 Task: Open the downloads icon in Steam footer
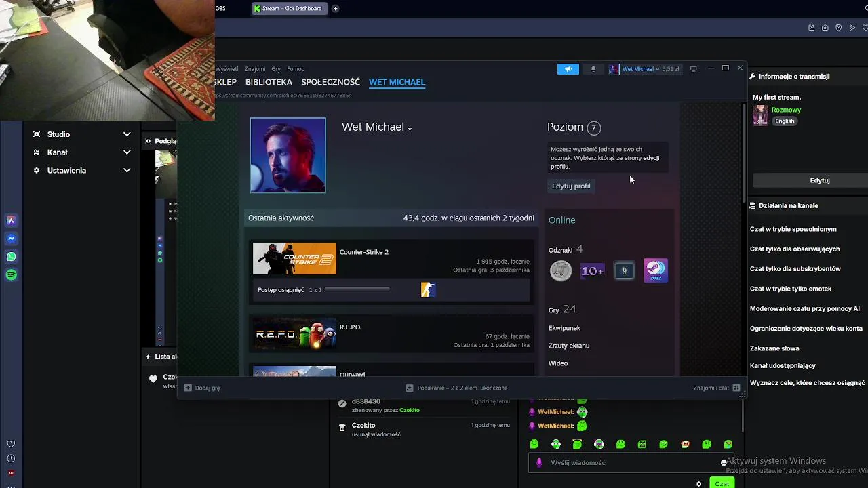coord(410,388)
